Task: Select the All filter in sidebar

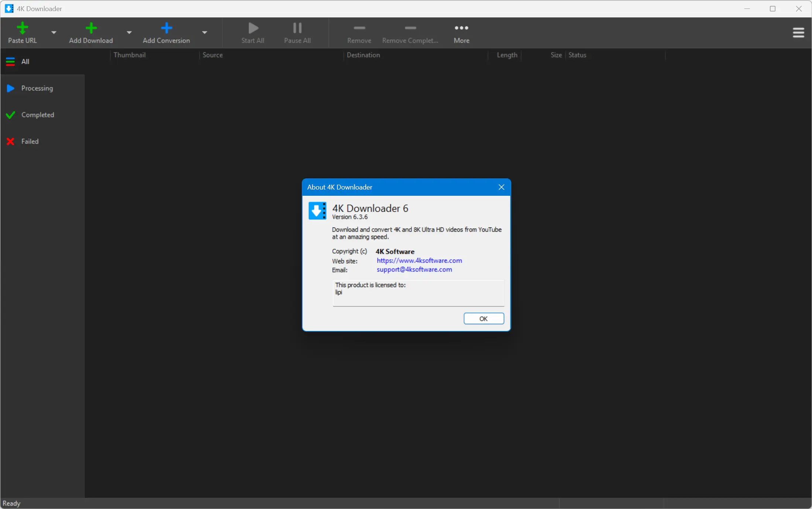Action: (x=25, y=62)
